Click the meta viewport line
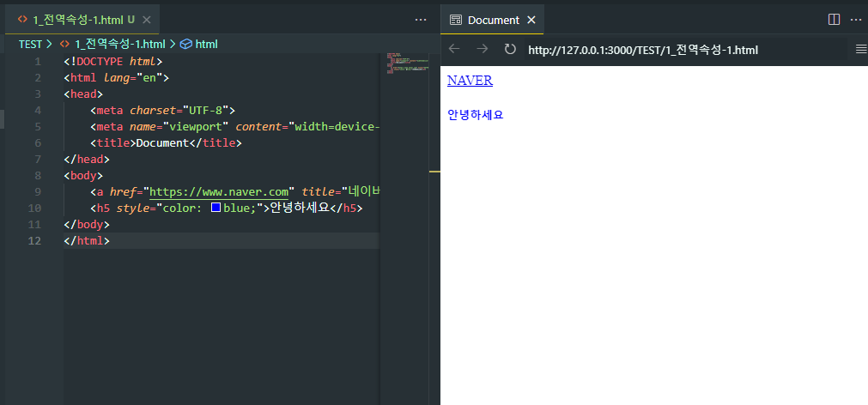The image size is (868, 405). pyautogui.click(x=234, y=127)
